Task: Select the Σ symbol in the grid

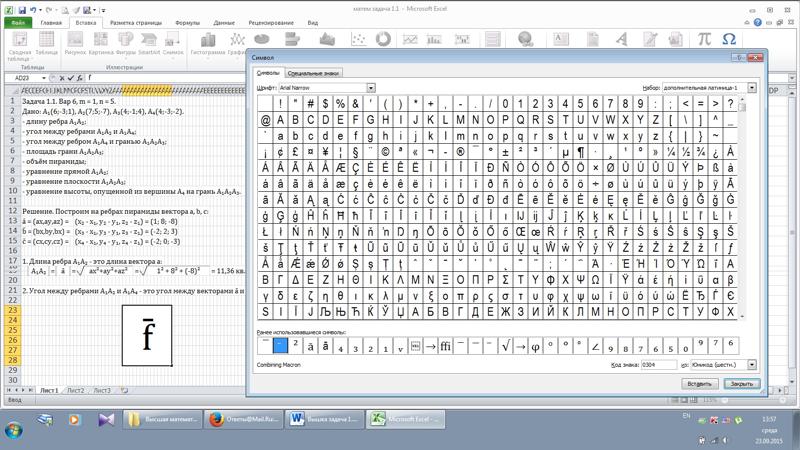Action: pos(505,280)
